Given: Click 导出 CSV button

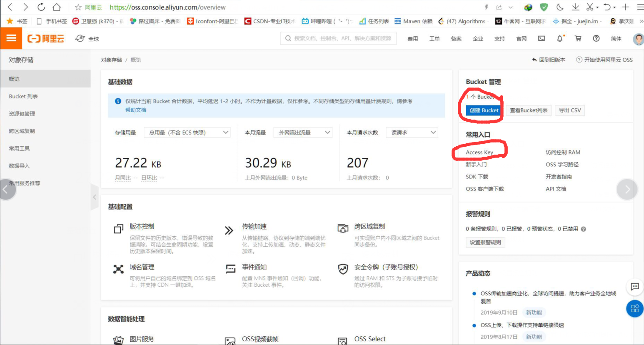Looking at the screenshot, I should point(570,110).
